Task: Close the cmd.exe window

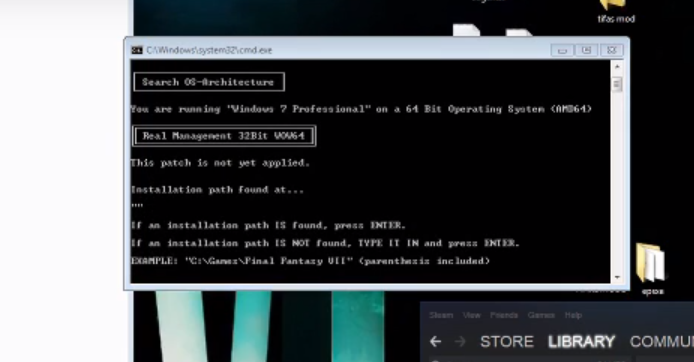Action: pyautogui.click(x=612, y=50)
